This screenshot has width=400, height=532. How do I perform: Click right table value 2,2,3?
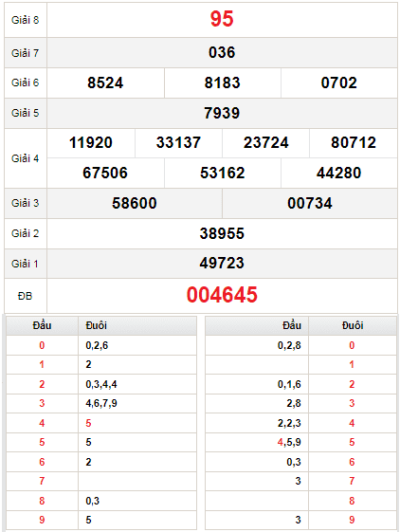(x=289, y=423)
